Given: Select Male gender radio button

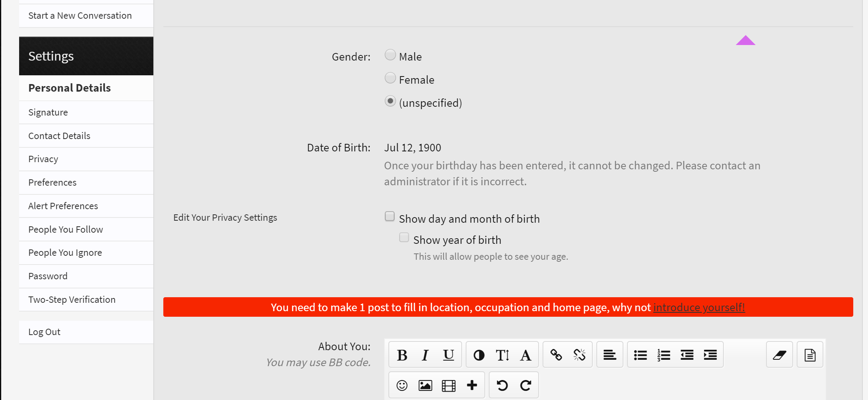Looking at the screenshot, I should (x=390, y=55).
